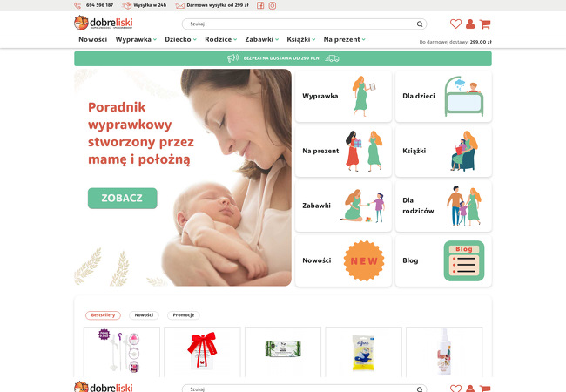566x392 pixels.
Task: Click the phone icon beside 694 596 187
Action: pos(77,5)
